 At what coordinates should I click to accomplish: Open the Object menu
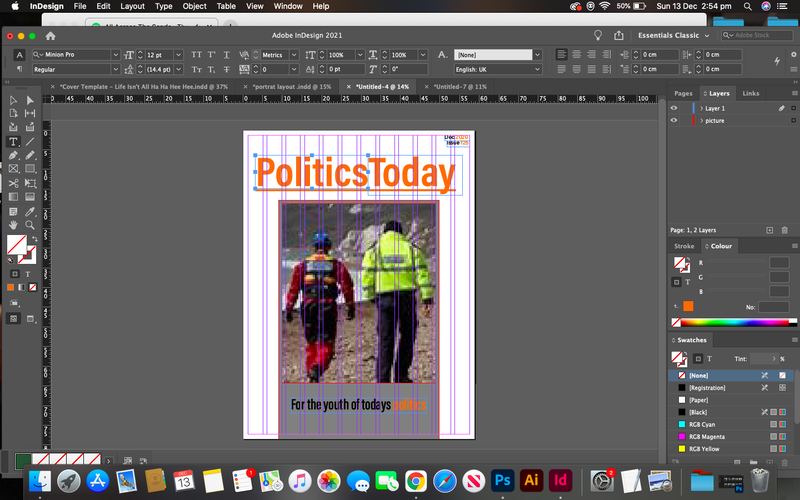[194, 6]
